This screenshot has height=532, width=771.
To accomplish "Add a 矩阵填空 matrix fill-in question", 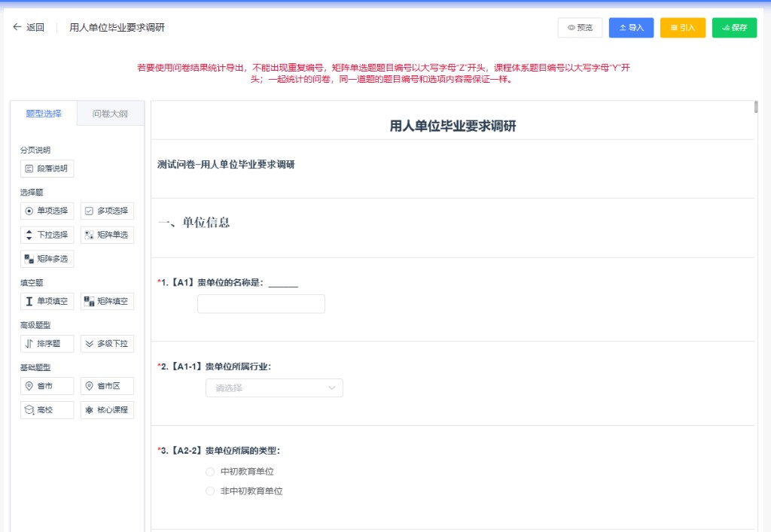I will coord(107,301).
